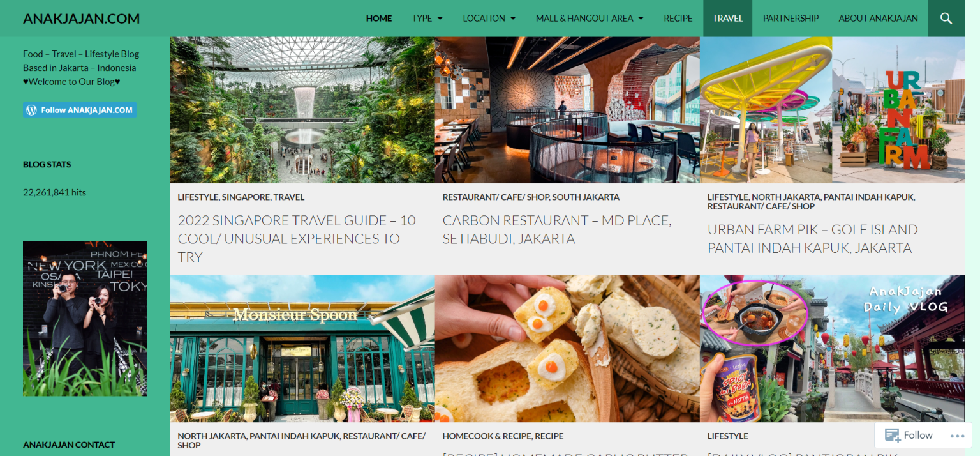
Task: Open the garlic butter bread thumbnail
Action: point(567,349)
